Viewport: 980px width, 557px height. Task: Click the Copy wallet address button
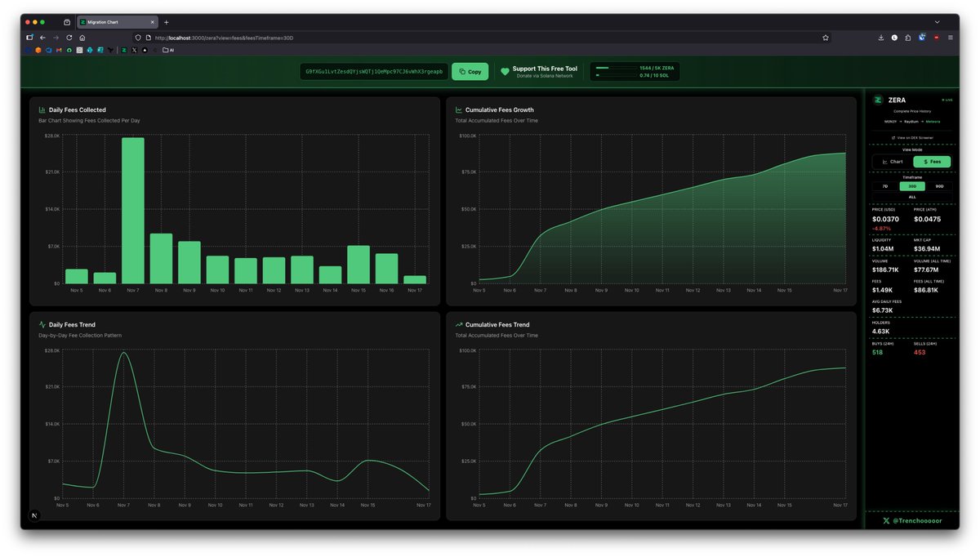tap(470, 71)
